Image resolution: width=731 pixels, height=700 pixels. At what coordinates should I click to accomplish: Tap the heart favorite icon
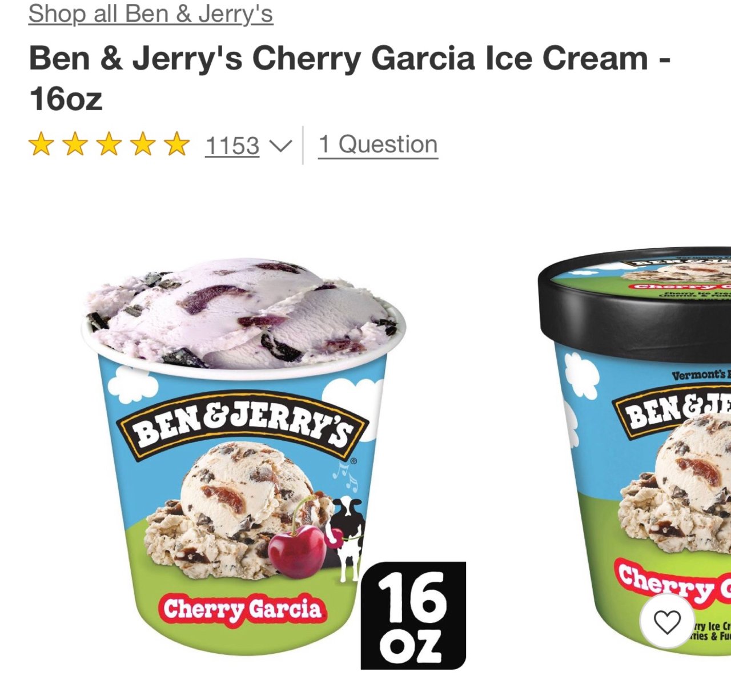(667, 622)
